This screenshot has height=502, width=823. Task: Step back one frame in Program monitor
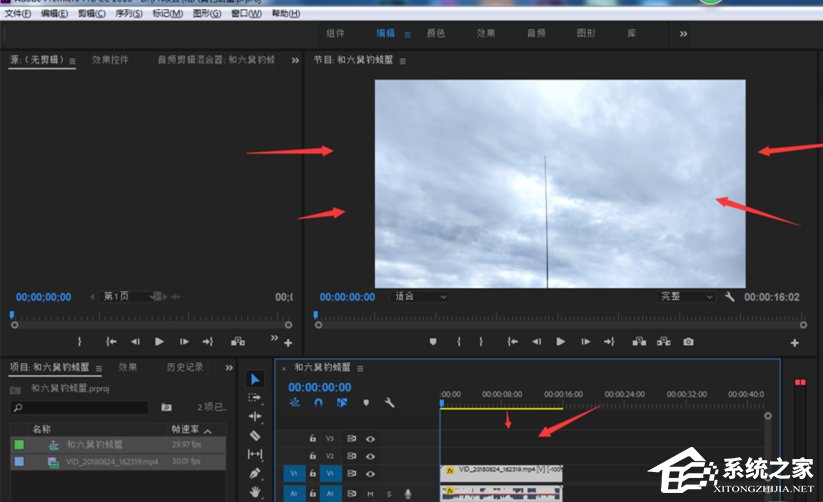(x=536, y=342)
